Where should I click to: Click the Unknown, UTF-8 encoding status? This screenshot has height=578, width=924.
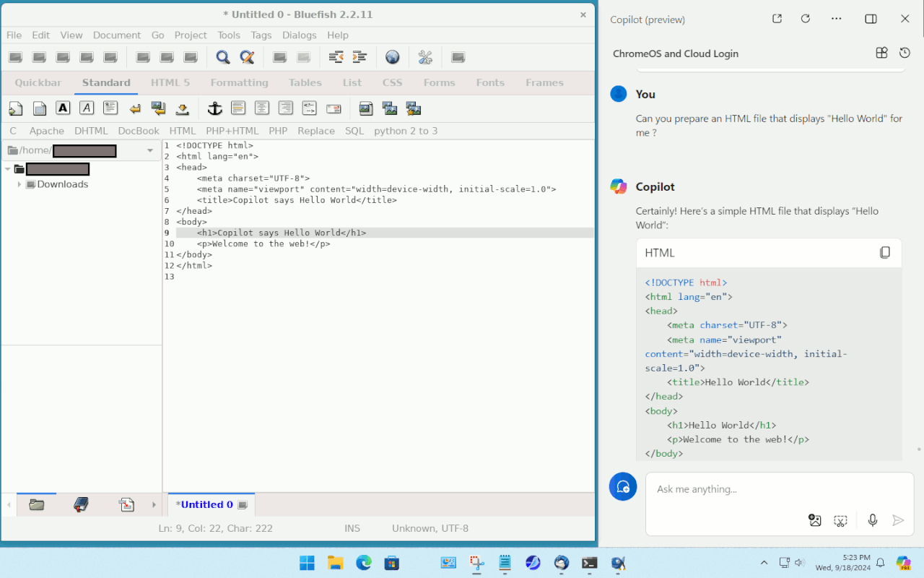(430, 528)
